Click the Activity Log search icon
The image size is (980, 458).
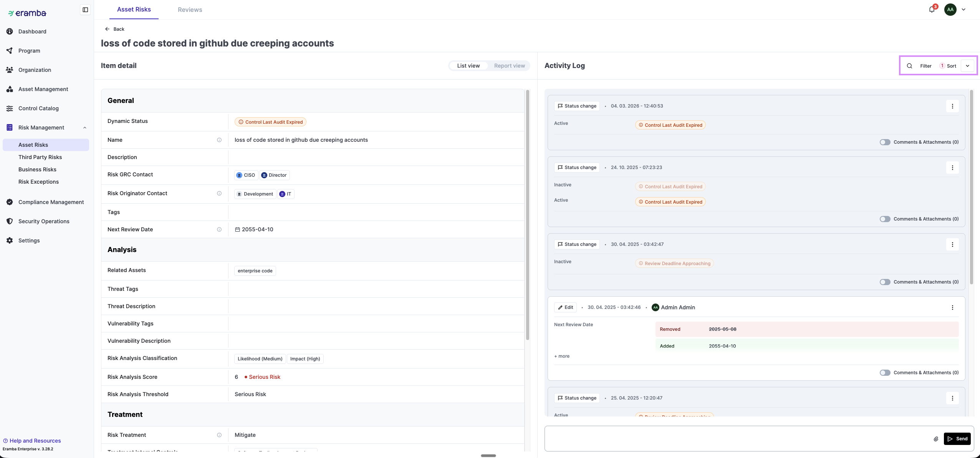click(x=909, y=66)
